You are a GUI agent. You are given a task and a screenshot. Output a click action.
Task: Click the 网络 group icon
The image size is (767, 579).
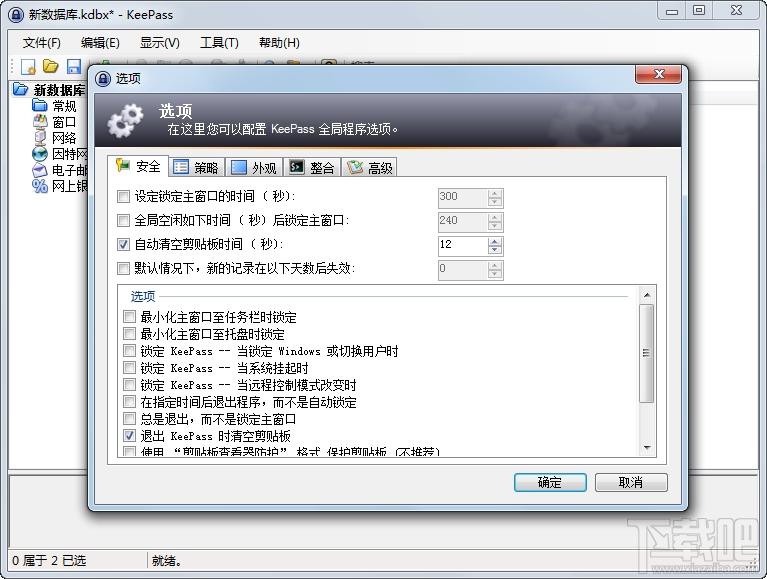(x=40, y=137)
